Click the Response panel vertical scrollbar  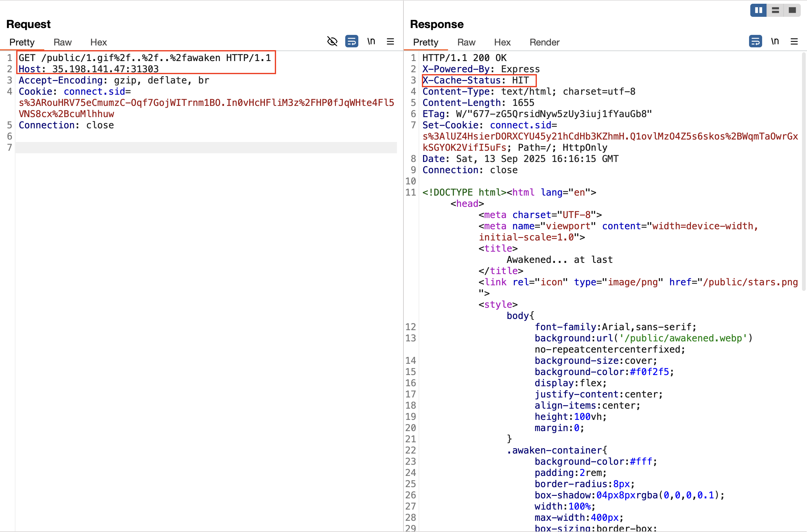pos(804,171)
